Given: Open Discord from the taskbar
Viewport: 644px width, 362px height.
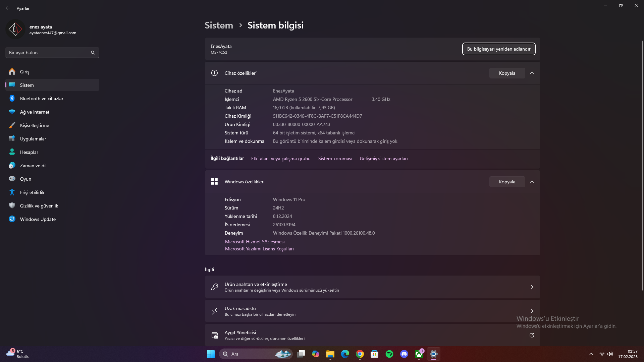Looking at the screenshot, I should click(x=404, y=354).
